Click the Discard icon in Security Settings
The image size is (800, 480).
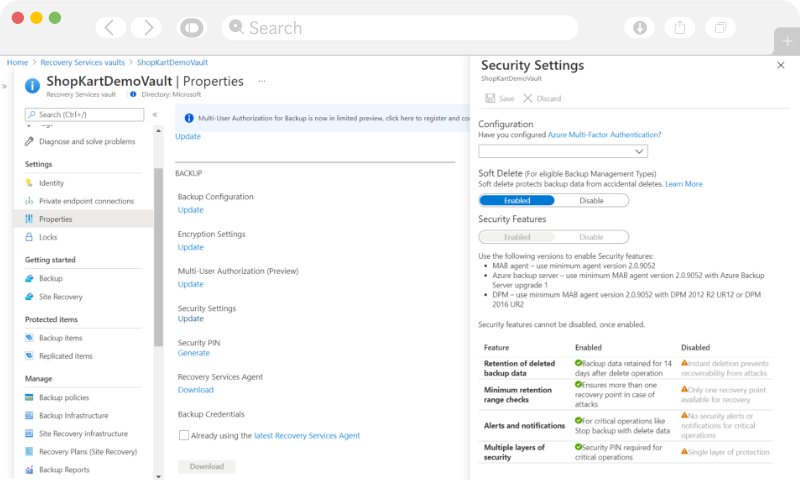(x=527, y=99)
